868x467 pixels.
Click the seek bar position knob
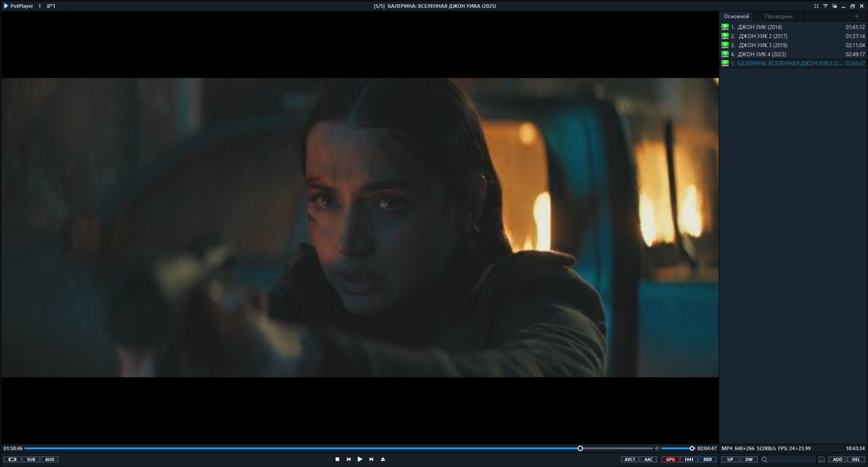[580, 448]
